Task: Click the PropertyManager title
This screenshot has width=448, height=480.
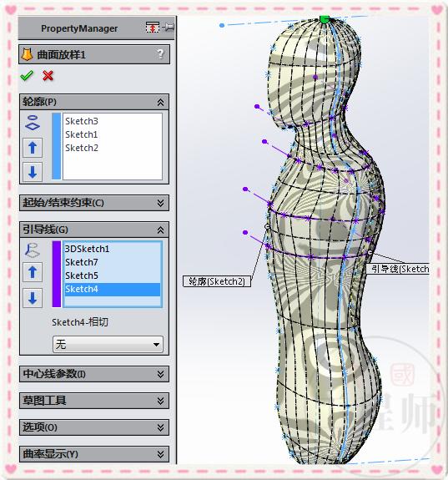Action: coord(79,28)
